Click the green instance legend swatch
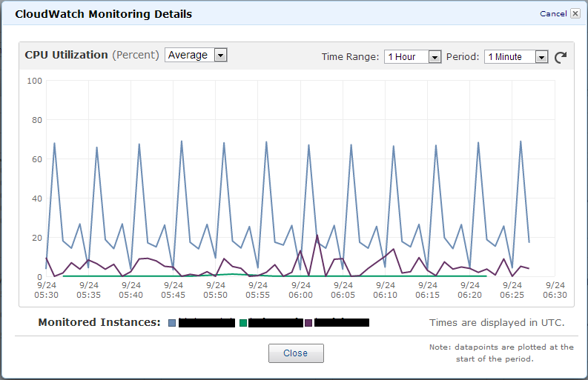The width and height of the screenshot is (588, 380). pyautogui.click(x=243, y=323)
